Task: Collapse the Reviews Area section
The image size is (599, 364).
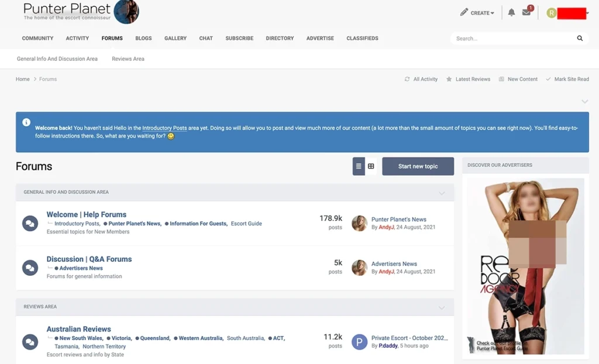Action: 442,307
